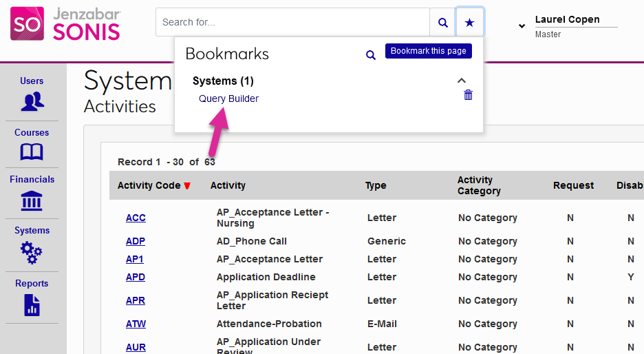This screenshot has width=644, height=354.
Task: Select the Users menu label
Action: (x=32, y=81)
